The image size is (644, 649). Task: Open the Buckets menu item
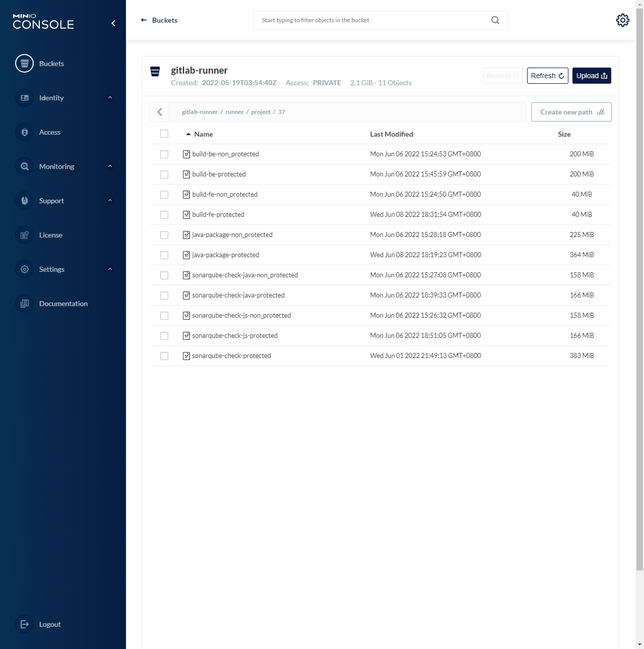click(51, 64)
